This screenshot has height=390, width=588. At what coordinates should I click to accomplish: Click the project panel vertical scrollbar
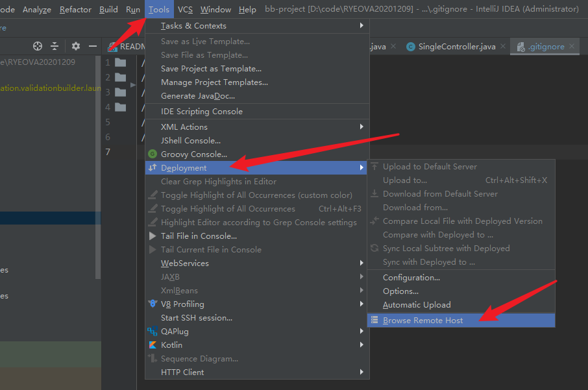coord(98,167)
